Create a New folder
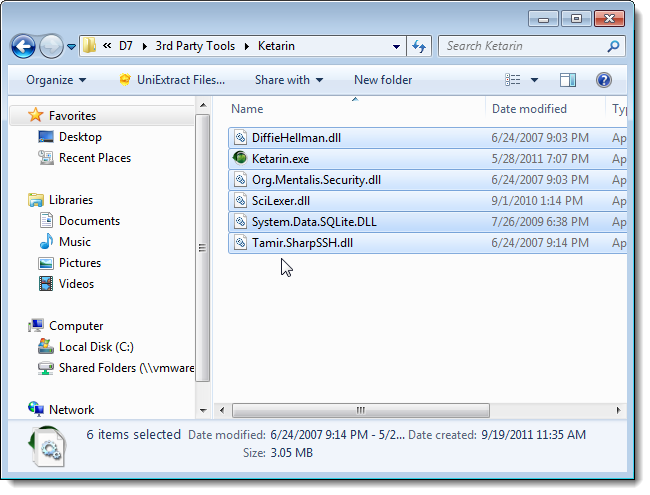 [383, 80]
